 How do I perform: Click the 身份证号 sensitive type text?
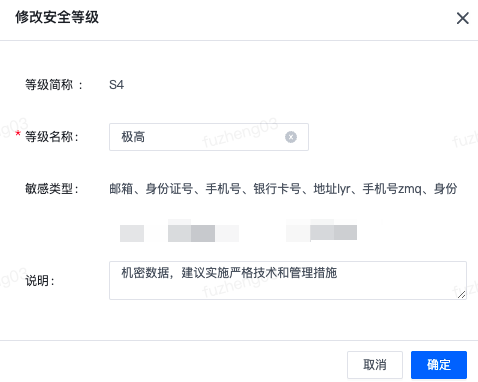pyautogui.click(x=169, y=189)
